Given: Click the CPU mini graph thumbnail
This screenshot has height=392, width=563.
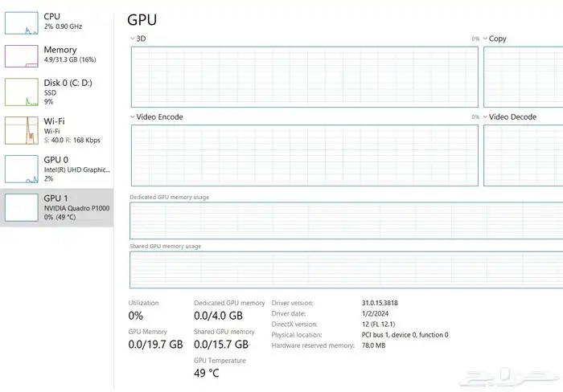Looking at the screenshot, I should (x=22, y=22).
